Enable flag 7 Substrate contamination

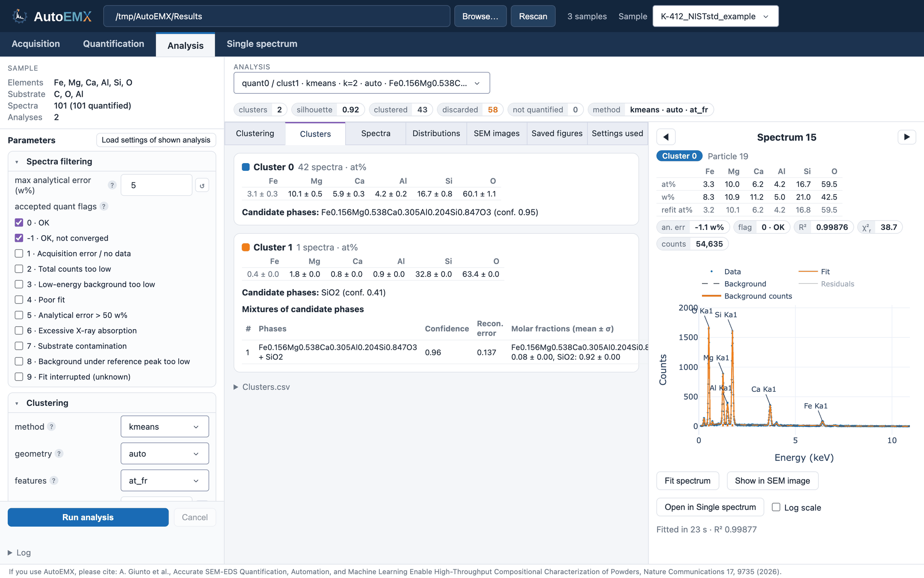[x=19, y=346]
